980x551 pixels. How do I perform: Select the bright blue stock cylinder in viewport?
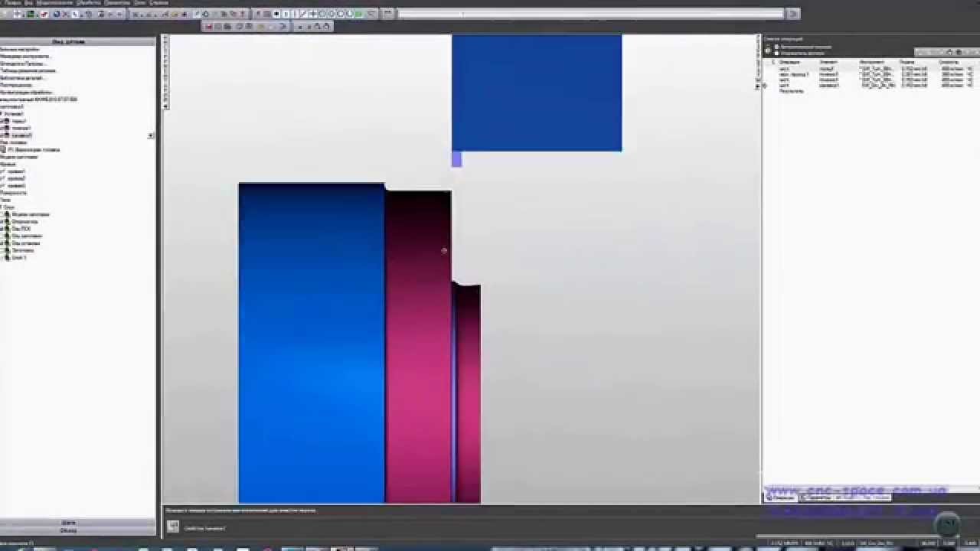pos(312,343)
